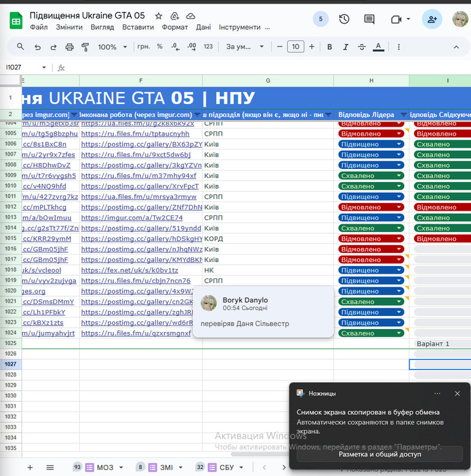Open the all sheets list icon
The width and height of the screenshot is (471, 476).
[50, 467]
